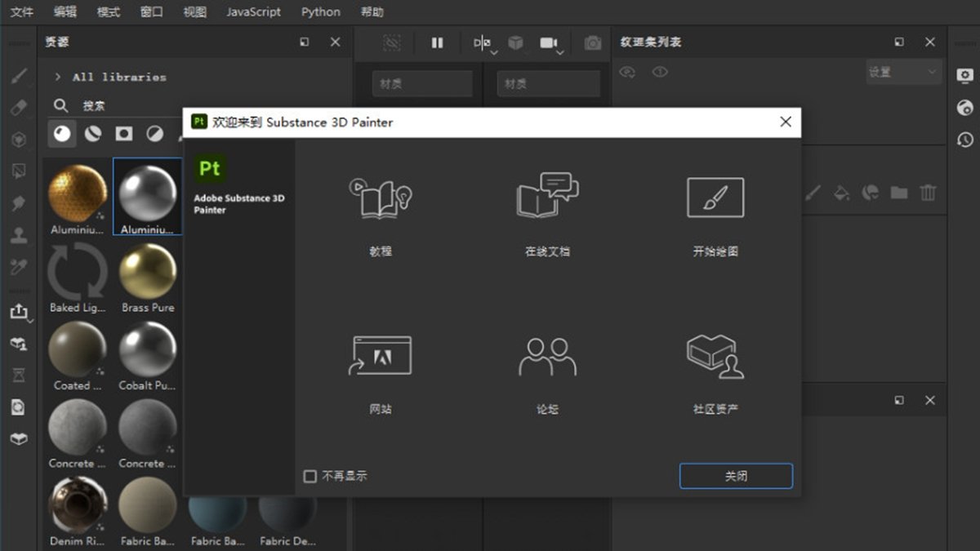
Task: Click the 关闭 button
Action: click(736, 476)
